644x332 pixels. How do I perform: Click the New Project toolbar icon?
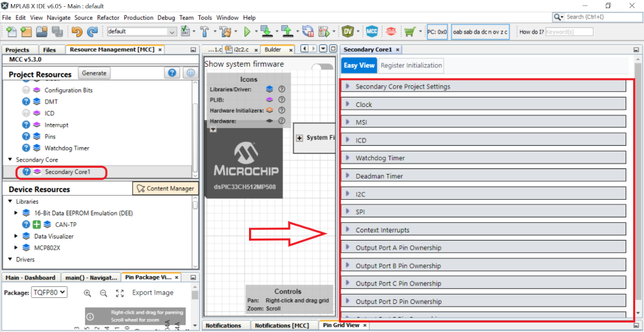27,31
